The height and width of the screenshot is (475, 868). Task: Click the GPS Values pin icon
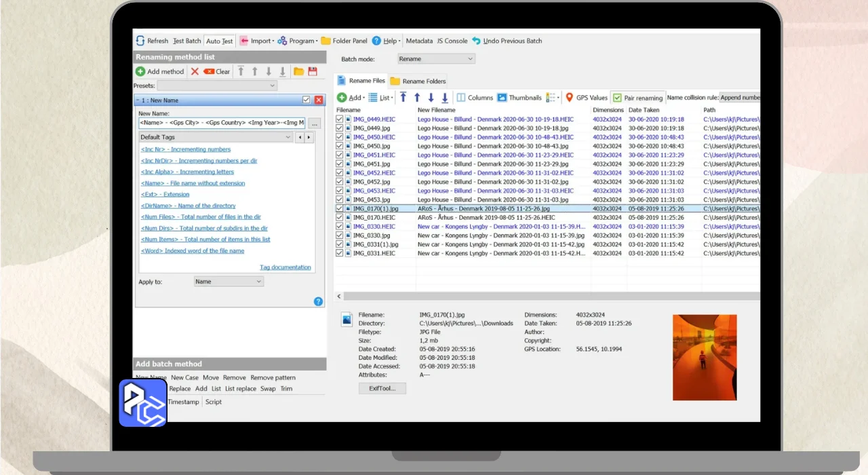pyautogui.click(x=570, y=98)
